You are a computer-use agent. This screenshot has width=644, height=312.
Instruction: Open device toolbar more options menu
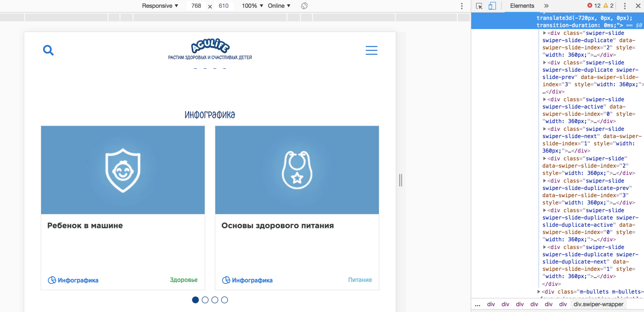pyautogui.click(x=462, y=6)
